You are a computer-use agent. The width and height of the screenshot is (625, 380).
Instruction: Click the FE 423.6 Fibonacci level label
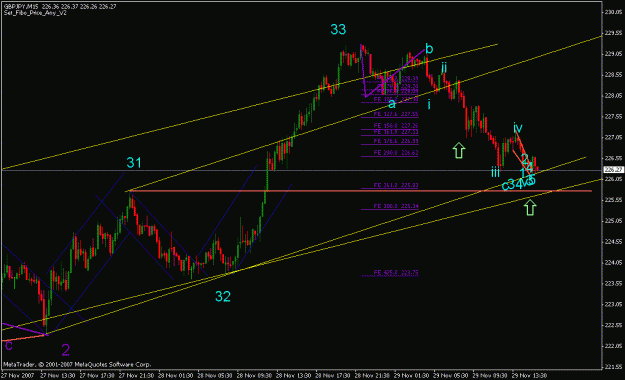click(396, 273)
